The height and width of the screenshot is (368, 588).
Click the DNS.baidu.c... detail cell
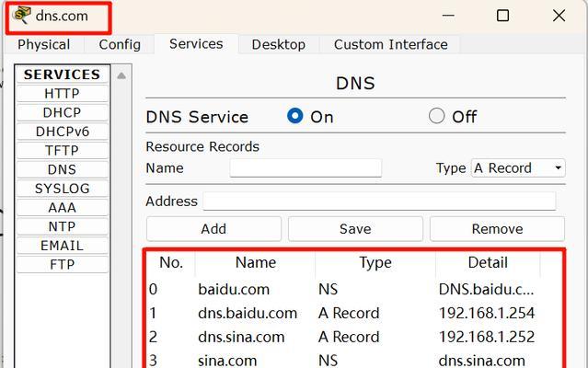pyautogui.click(x=487, y=289)
